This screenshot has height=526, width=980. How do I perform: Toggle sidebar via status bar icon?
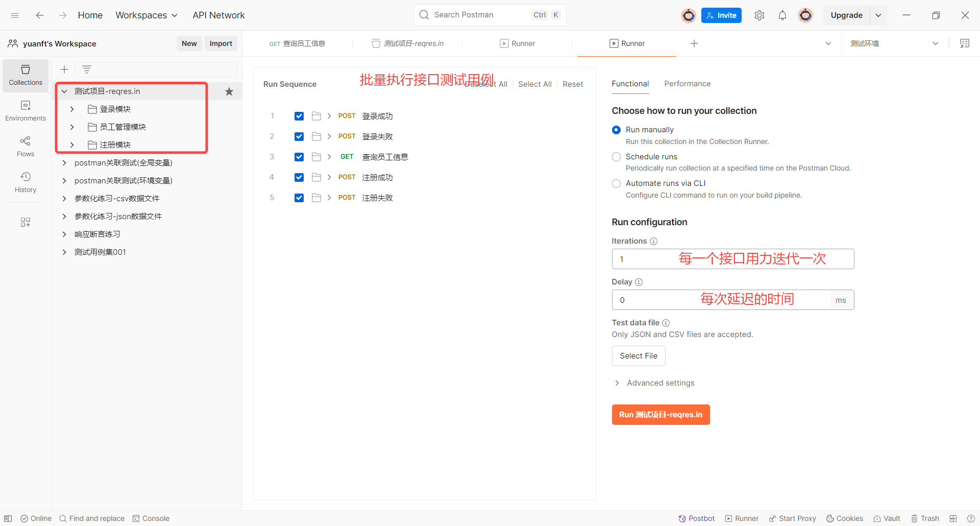8,518
